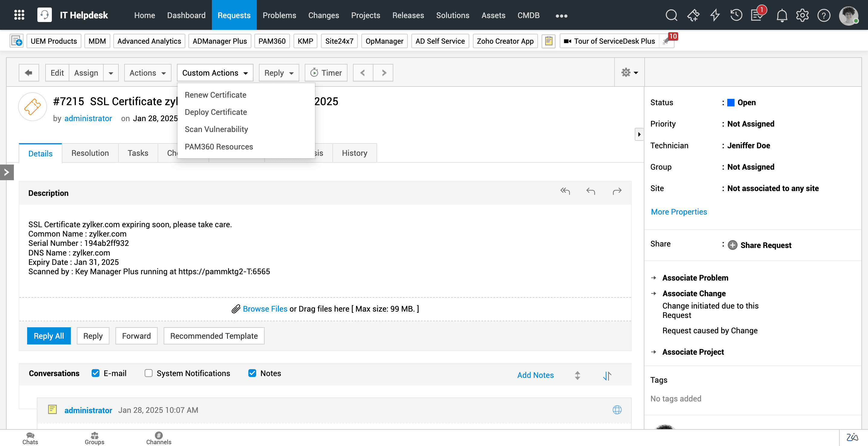The image size is (868, 446).
Task: Click the blue Open status color swatch
Action: (731, 103)
